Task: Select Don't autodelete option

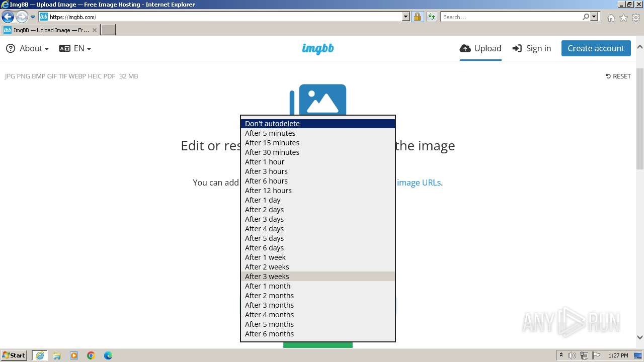Action: click(x=318, y=124)
